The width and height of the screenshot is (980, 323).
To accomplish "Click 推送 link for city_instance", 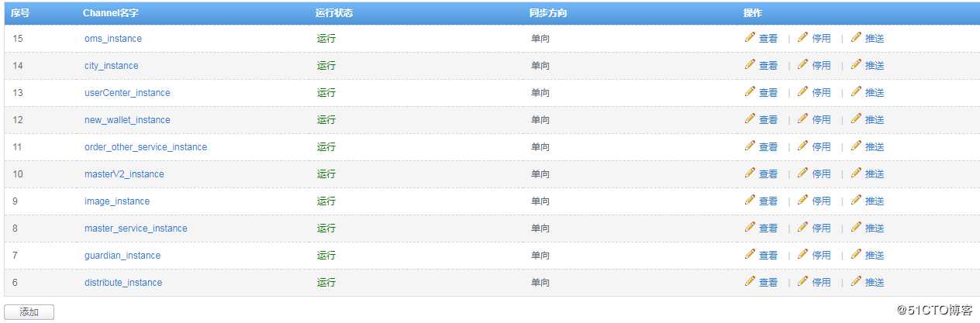I will (x=875, y=66).
